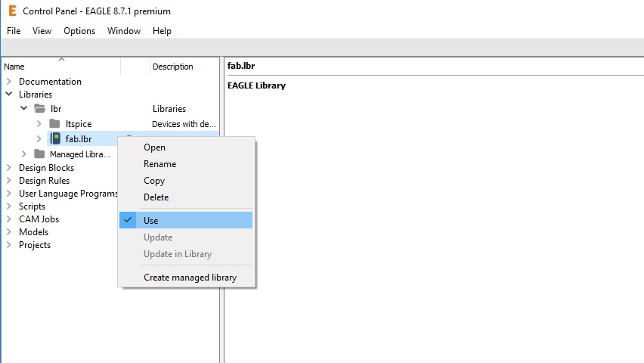
Task: Select the Design Blocks item
Action: pyautogui.click(x=46, y=168)
